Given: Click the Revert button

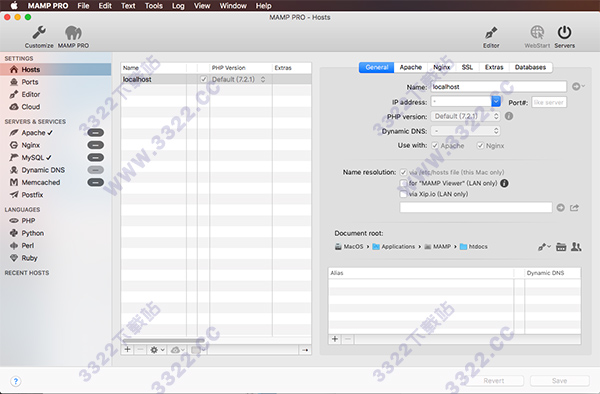Looking at the screenshot, I should point(494,381).
